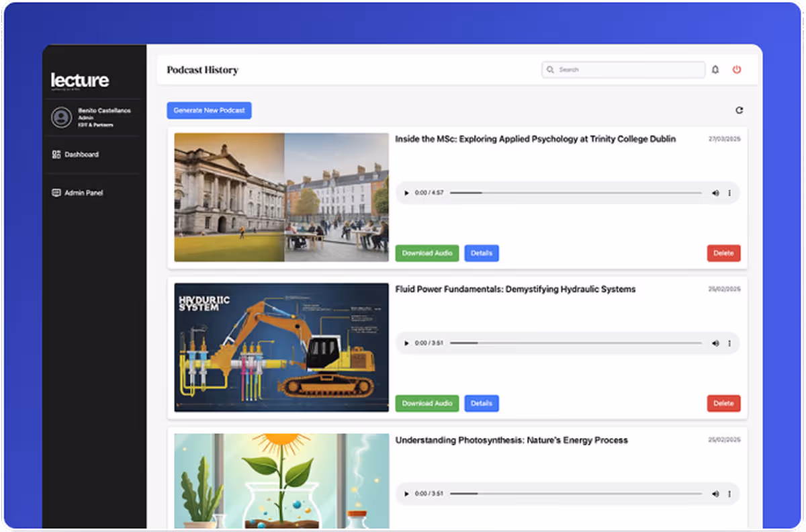The height and width of the screenshot is (532, 806).
Task: Click the lecture logo in sidebar
Action: (x=79, y=81)
